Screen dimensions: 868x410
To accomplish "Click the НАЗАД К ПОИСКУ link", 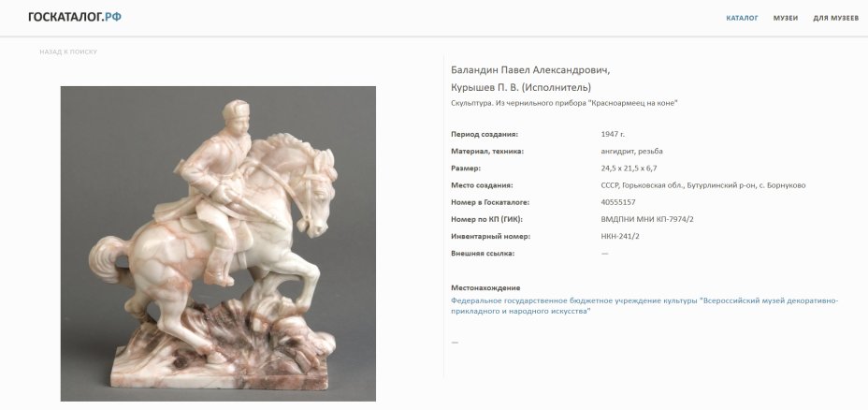I will [68, 51].
